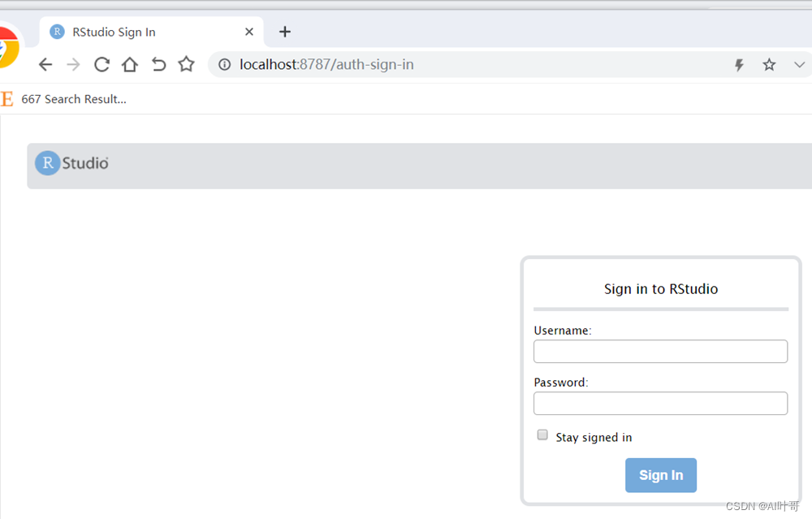The image size is (812, 519).
Task: Open the Chrome home page icon
Action: click(130, 64)
